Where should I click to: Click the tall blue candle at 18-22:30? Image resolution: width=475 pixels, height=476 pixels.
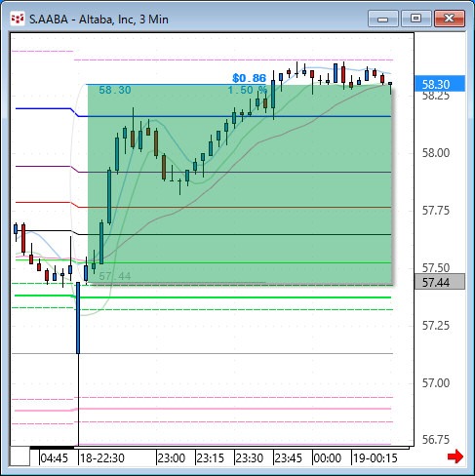[x=78, y=318]
